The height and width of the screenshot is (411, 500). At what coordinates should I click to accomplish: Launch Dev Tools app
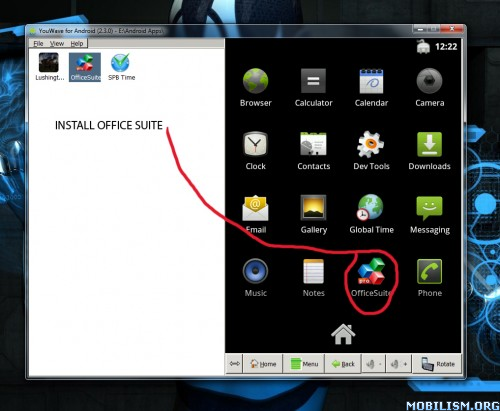click(371, 151)
